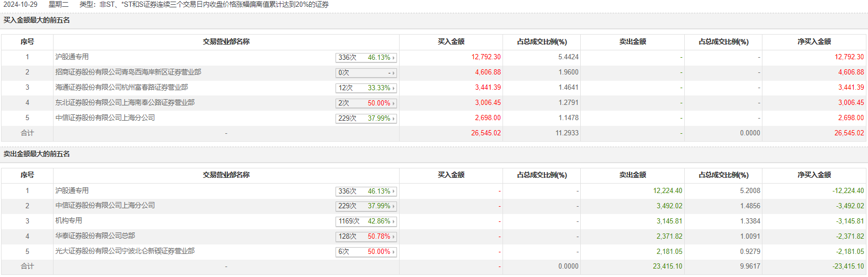Click 沪股通专用 in the sell table
Screen dimensions: 868x277
click(x=72, y=190)
